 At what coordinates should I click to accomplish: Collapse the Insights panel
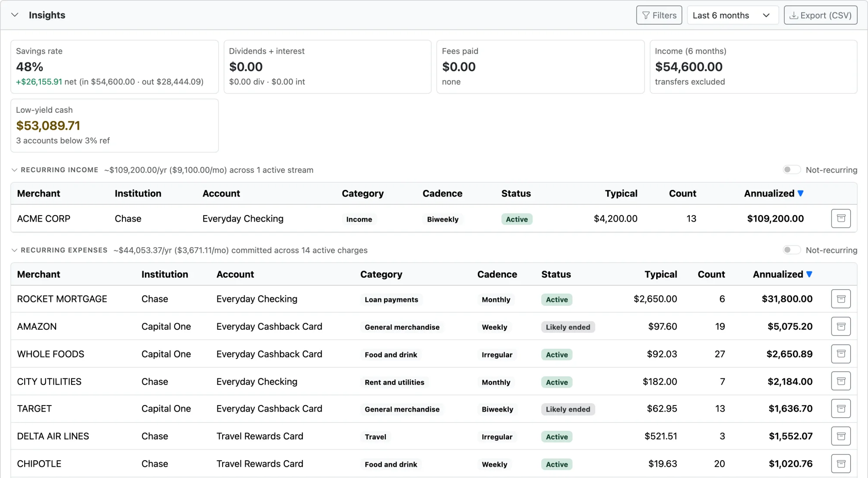[15, 15]
